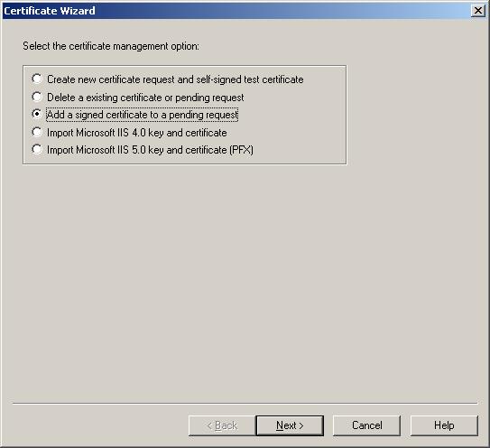
Task: Click the greyed-out < Back button
Action: (x=222, y=425)
